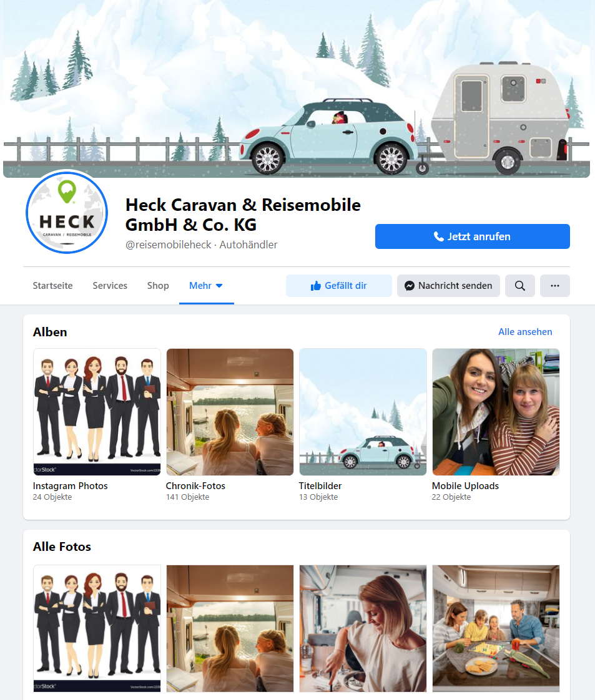The height and width of the screenshot is (700, 595).
Task: Open the Services tab
Action: point(110,286)
